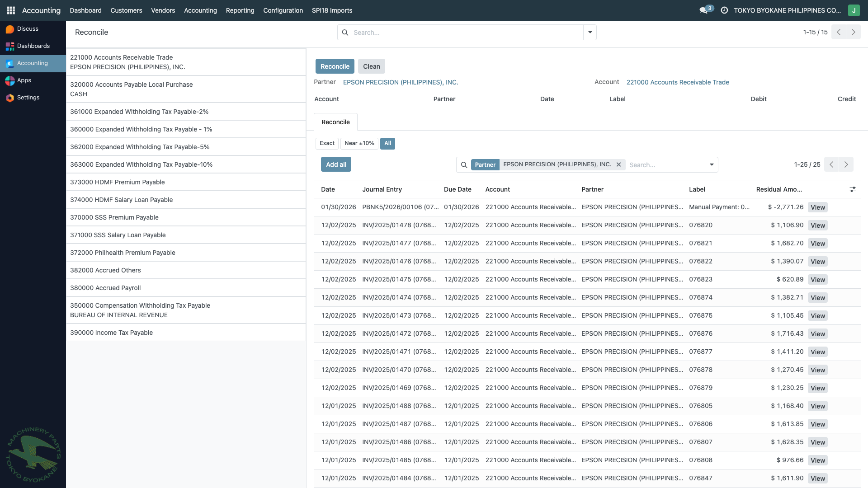This screenshot has height=488, width=868.
Task: Open the Configuration menu
Action: coord(283,10)
